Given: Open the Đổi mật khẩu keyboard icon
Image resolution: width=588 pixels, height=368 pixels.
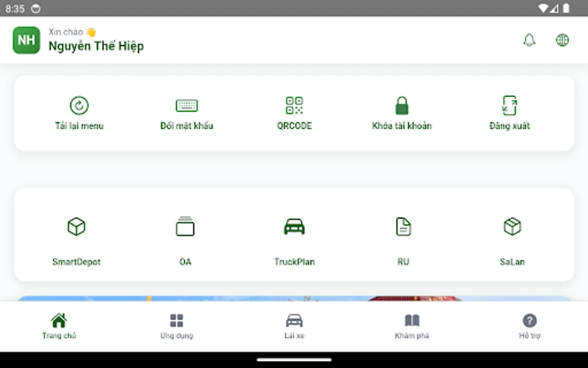Looking at the screenshot, I should (x=187, y=105).
